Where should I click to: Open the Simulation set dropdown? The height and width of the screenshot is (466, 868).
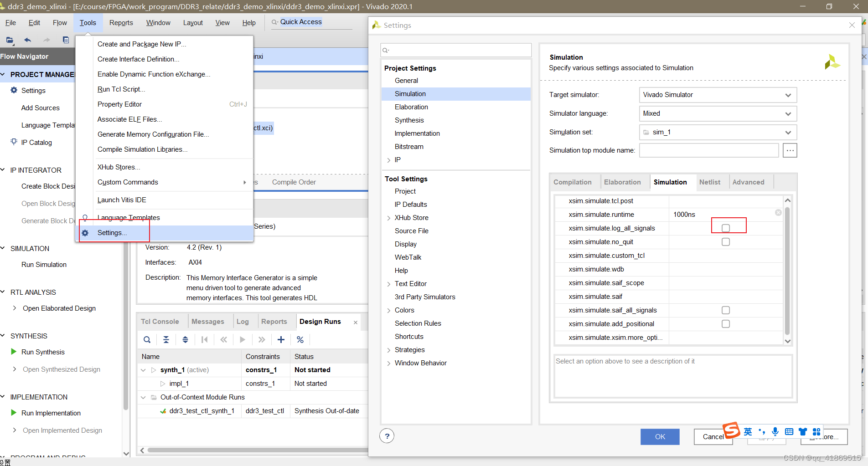718,132
